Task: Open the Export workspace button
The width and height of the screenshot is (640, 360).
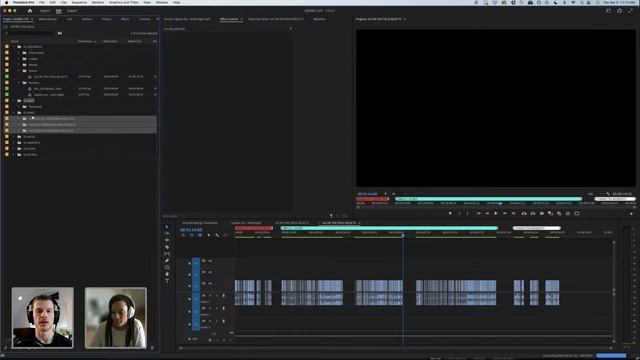Action: click(72, 11)
